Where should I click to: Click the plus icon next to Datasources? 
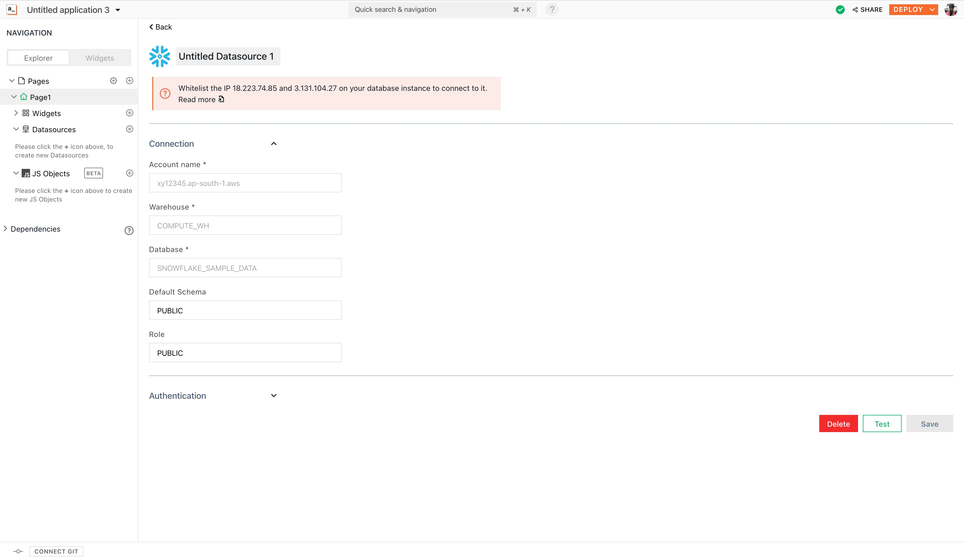click(130, 129)
